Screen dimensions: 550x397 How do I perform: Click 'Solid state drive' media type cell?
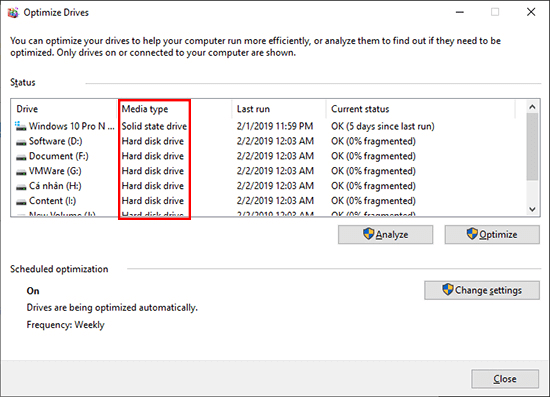154,126
